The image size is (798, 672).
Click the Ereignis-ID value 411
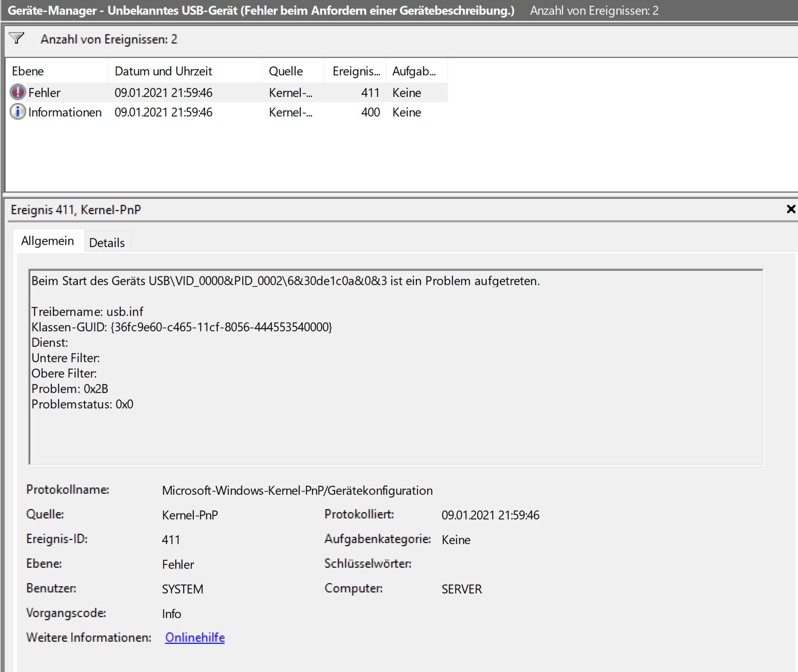(171, 540)
